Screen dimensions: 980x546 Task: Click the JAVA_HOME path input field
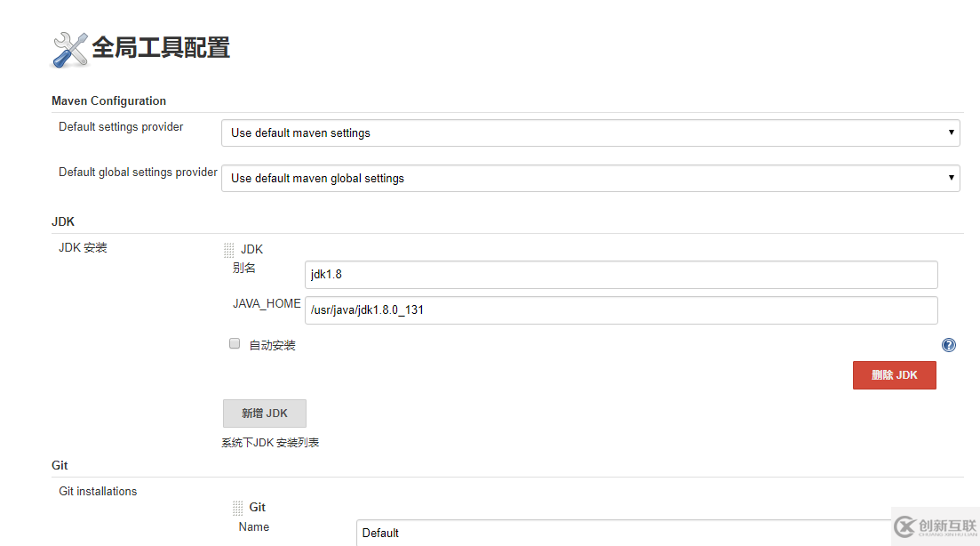tap(620, 309)
